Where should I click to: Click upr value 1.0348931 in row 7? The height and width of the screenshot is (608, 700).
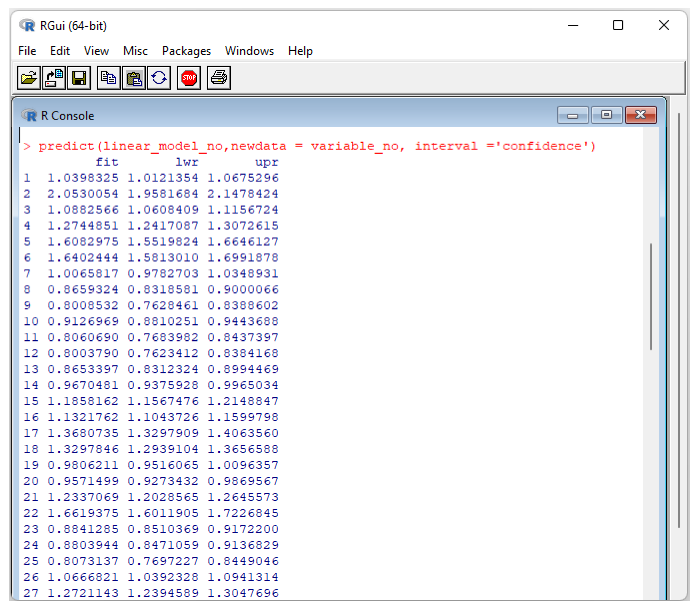coord(243,274)
